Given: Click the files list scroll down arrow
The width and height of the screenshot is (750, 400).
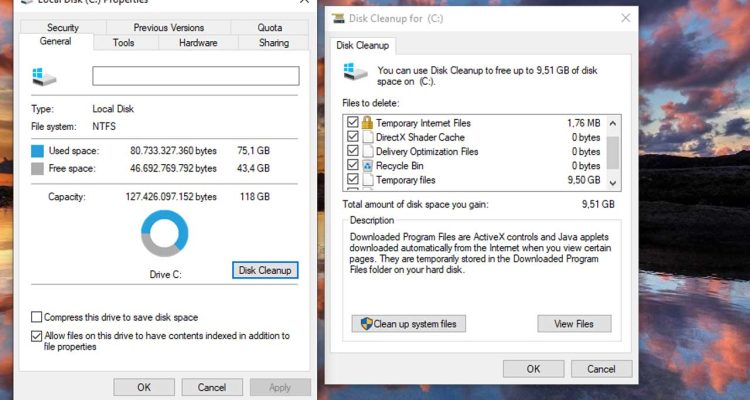Looking at the screenshot, I should click(613, 183).
